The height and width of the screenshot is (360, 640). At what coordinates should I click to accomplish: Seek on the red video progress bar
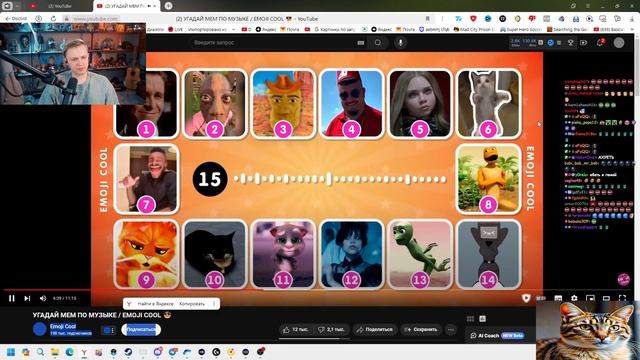tap(318, 290)
